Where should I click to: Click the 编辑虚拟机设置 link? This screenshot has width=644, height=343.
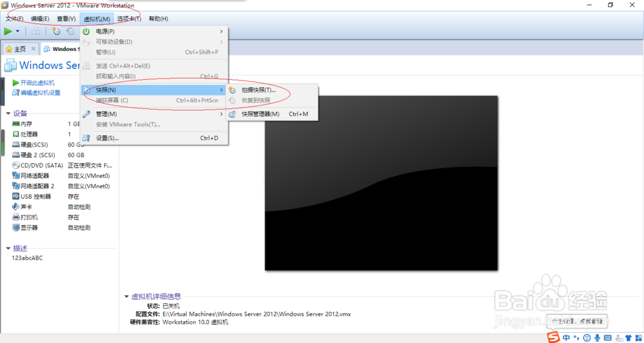pyautogui.click(x=40, y=93)
